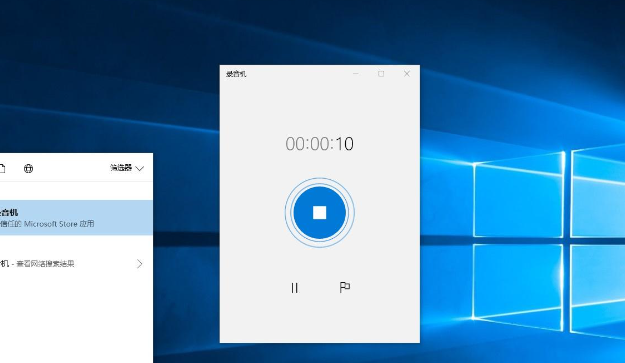The image size is (625, 363).
Task: Pause the current recording
Action: (294, 288)
